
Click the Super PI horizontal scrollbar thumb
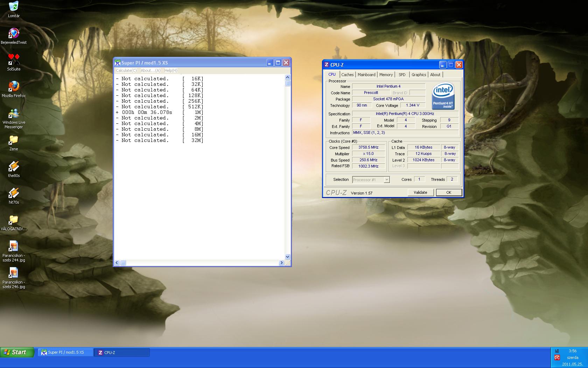123,263
